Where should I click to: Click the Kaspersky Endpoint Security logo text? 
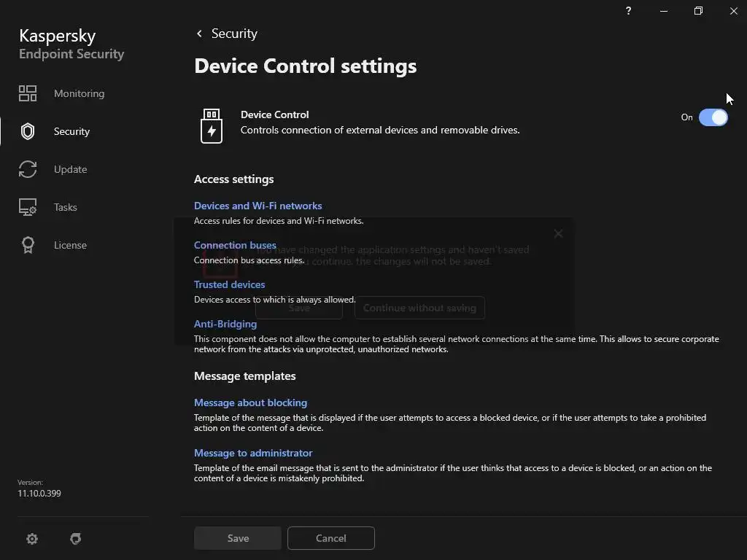point(71,44)
